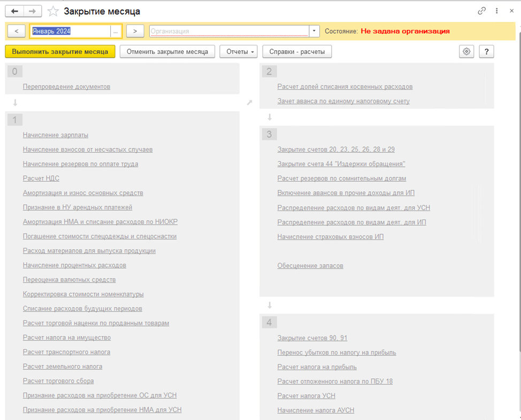Open period picker with ellipsis button
This screenshot has height=420, width=521.
(x=116, y=31)
